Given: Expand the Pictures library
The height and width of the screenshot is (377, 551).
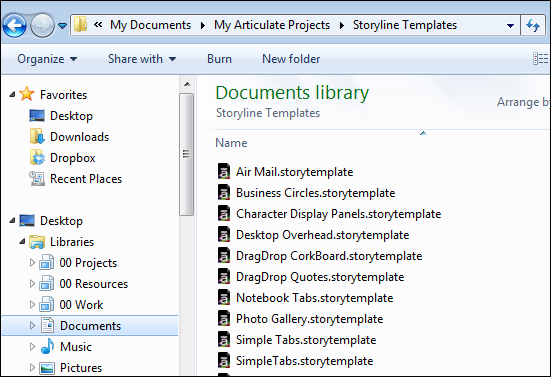Looking at the screenshot, I should (32, 368).
